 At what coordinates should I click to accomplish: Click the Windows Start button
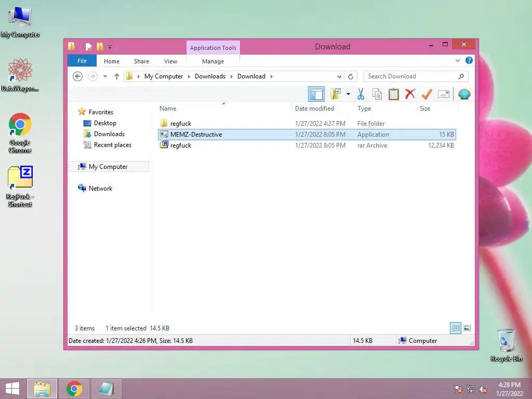coord(12,389)
